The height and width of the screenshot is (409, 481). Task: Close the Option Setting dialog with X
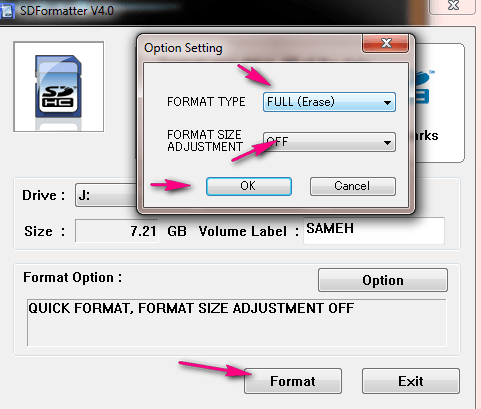[x=386, y=43]
